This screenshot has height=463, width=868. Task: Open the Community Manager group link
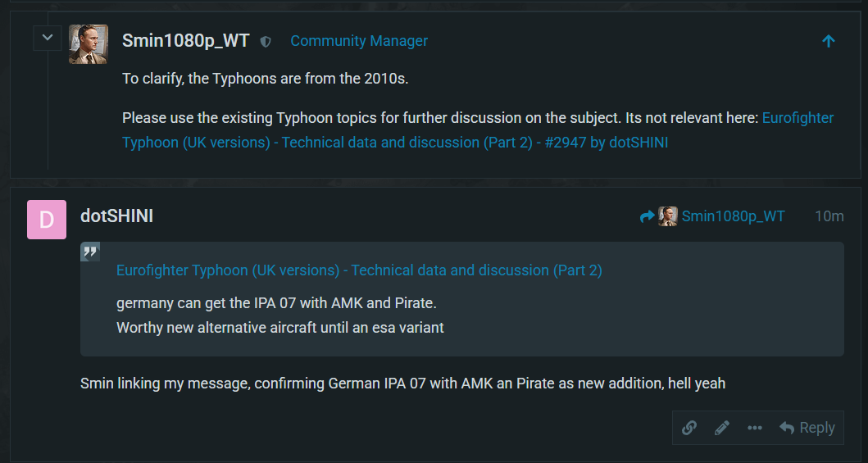tap(359, 41)
